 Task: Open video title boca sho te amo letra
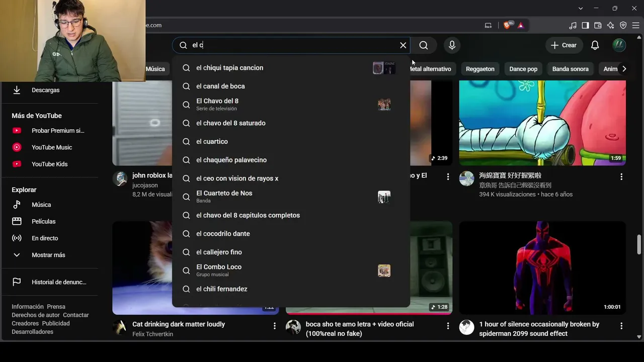[x=360, y=329]
